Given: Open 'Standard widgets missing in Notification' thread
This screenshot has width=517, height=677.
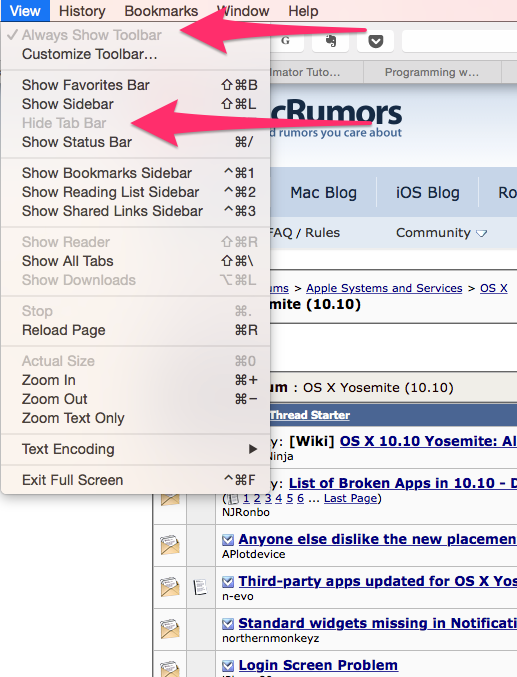Looking at the screenshot, I should coord(377,623).
